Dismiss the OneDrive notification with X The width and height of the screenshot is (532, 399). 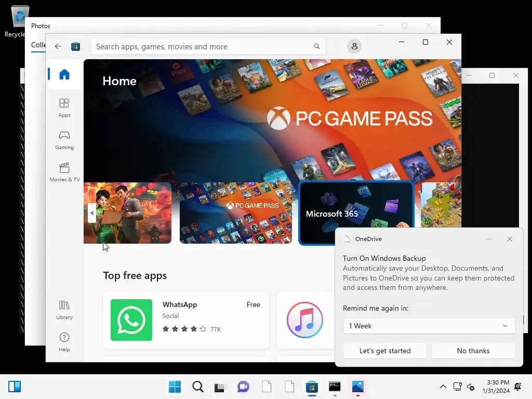point(509,239)
